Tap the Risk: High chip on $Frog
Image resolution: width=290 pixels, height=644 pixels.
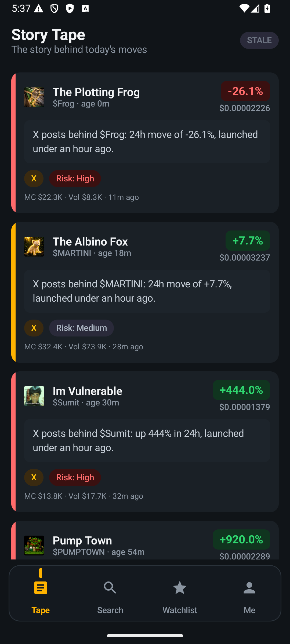(75, 178)
